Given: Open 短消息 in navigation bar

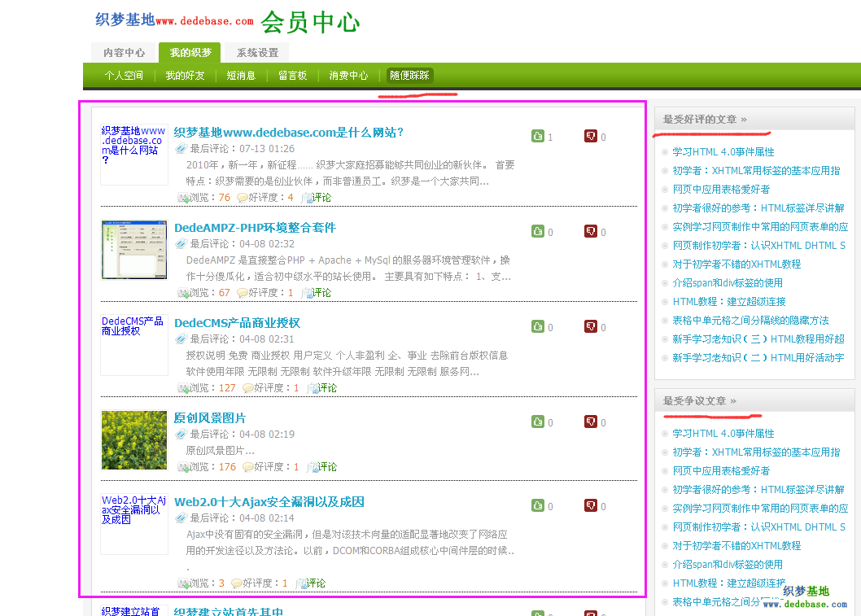Looking at the screenshot, I should coord(241,75).
